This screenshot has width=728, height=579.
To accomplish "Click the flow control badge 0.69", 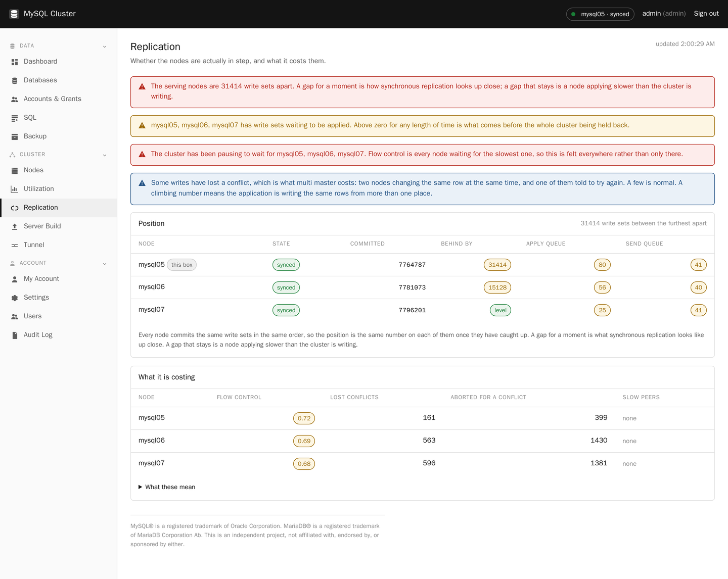I will tap(304, 441).
